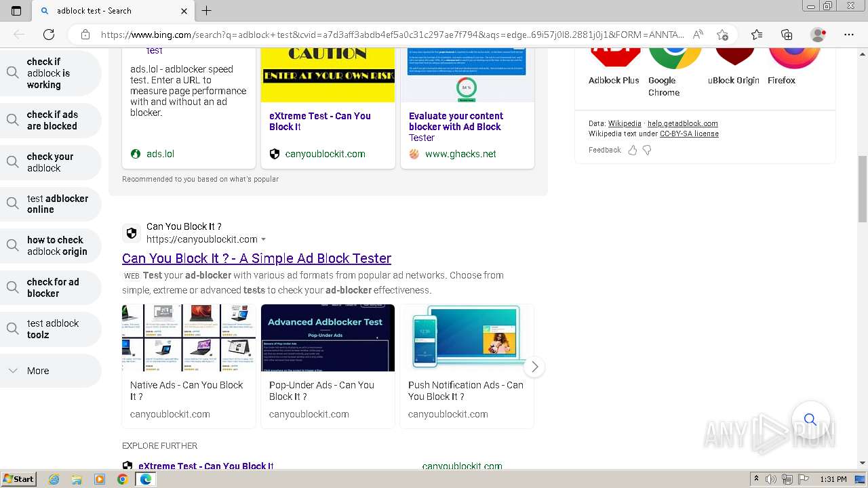Open the Wikipedia data source link
The width and height of the screenshot is (868, 488).
(x=625, y=123)
